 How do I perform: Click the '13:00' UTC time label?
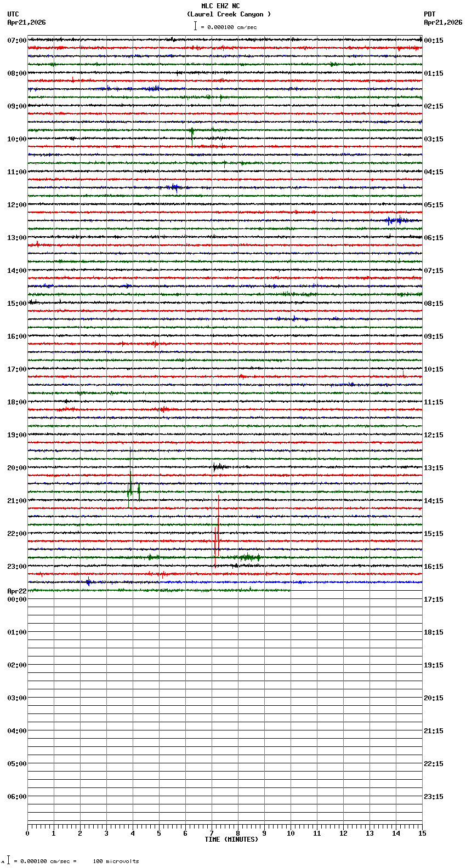point(16,238)
